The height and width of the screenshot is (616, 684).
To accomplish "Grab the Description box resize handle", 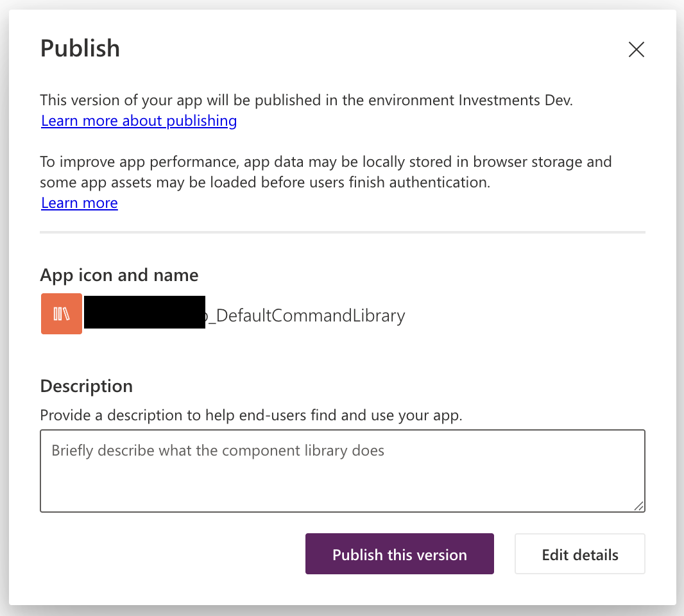I will pos(638,506).
